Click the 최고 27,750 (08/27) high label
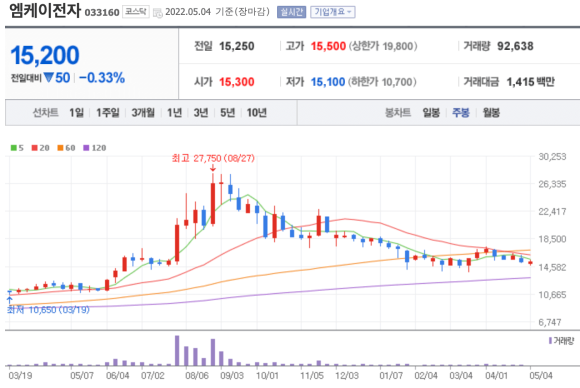The image size is (580, 388). 213,158
